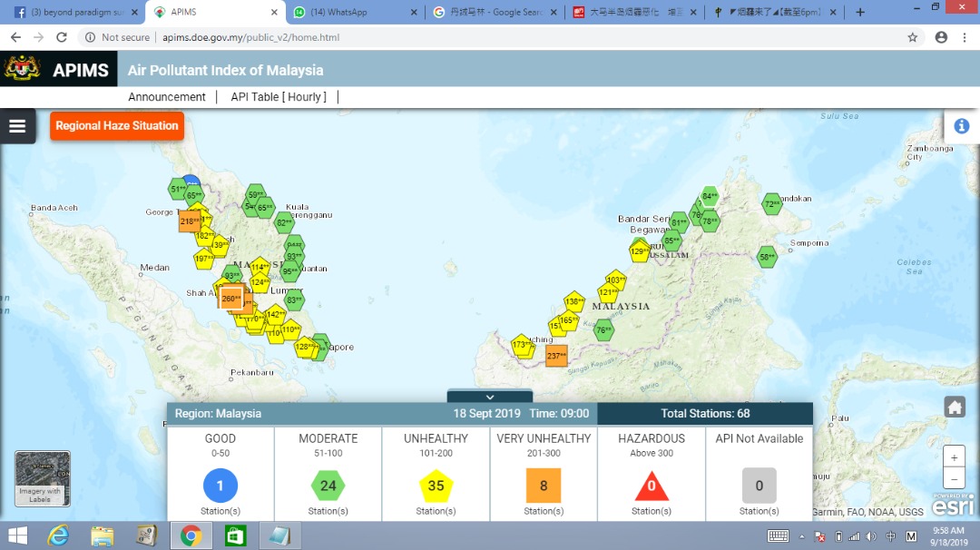The width and height of the screenshot is (980, 550).
Task: Launch Internet Explorer from the taskbar
Action: [59, 536]
